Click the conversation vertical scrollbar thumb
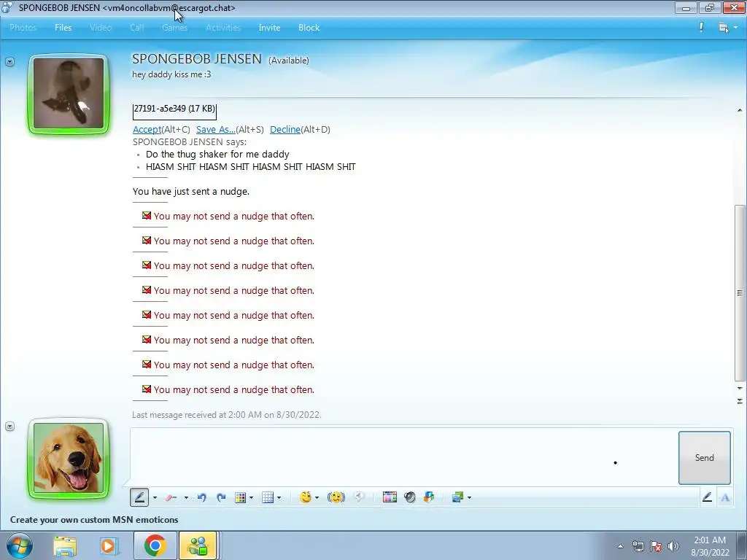 coord(740,293)
